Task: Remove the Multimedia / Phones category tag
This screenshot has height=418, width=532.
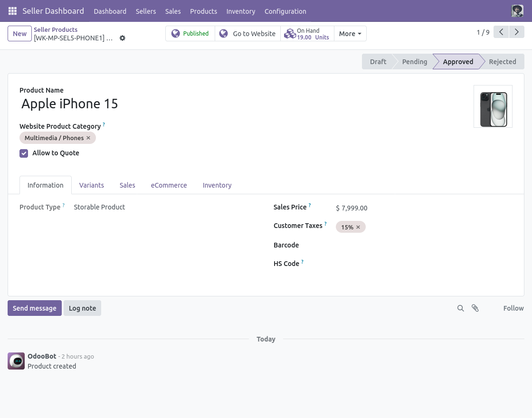Action: point(88,138)
